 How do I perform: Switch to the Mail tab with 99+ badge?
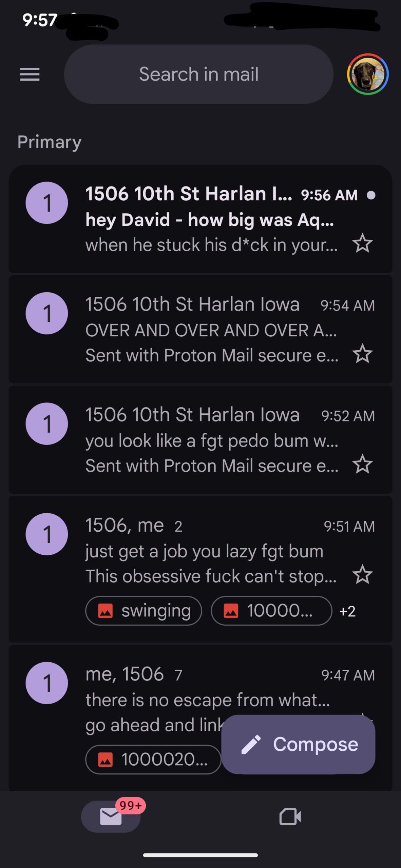pos(111,816)
